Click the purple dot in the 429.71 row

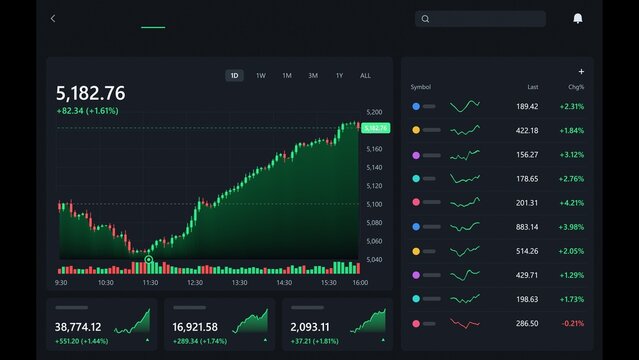(416, 275)
